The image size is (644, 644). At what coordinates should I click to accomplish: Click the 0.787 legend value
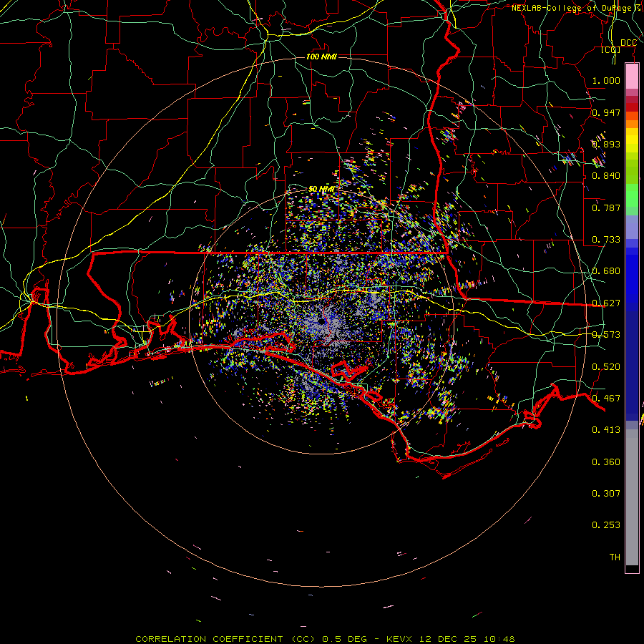pos(606,208)
